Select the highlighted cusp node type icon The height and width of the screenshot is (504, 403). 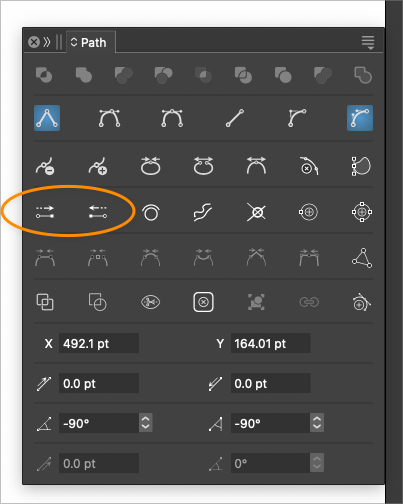point(47,118)
